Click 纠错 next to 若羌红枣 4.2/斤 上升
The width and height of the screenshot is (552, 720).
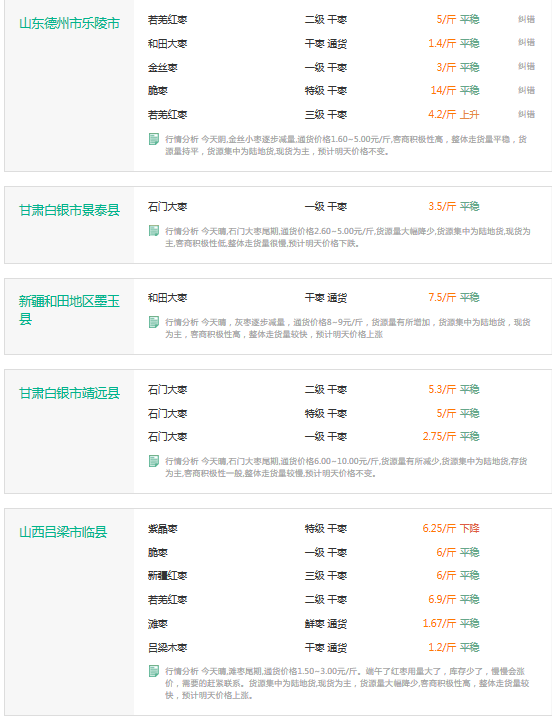coord(526,114)
